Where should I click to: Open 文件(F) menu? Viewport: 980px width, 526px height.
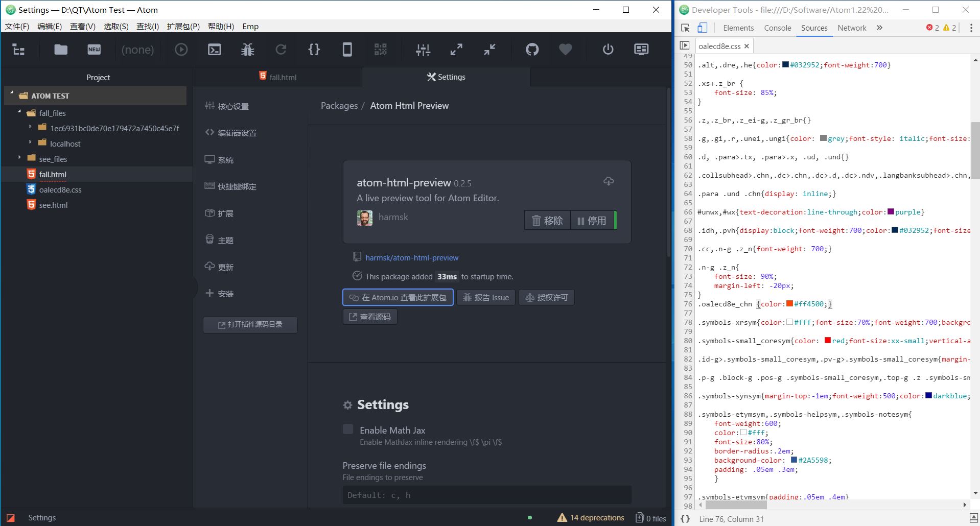coord(17,27)
